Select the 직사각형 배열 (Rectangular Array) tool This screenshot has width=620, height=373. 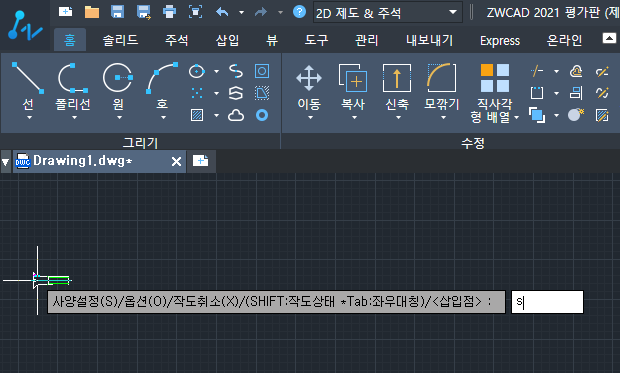click(494, 93)
